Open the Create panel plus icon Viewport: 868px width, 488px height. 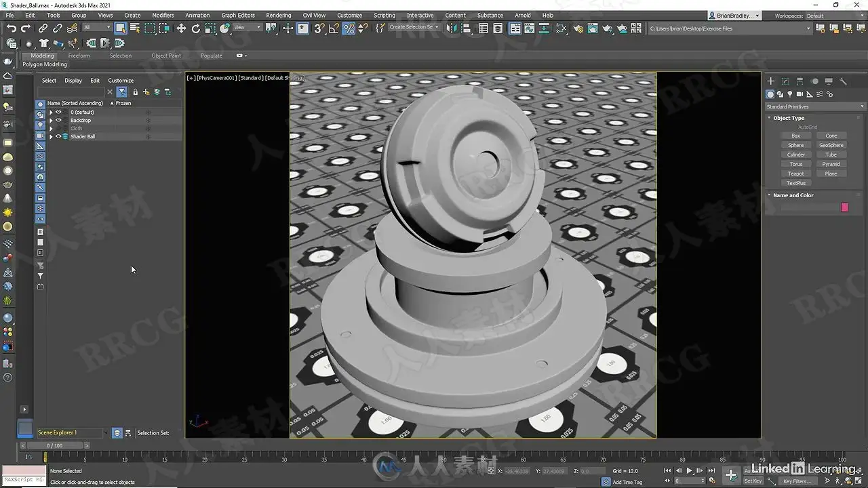(x=770, y=81)
